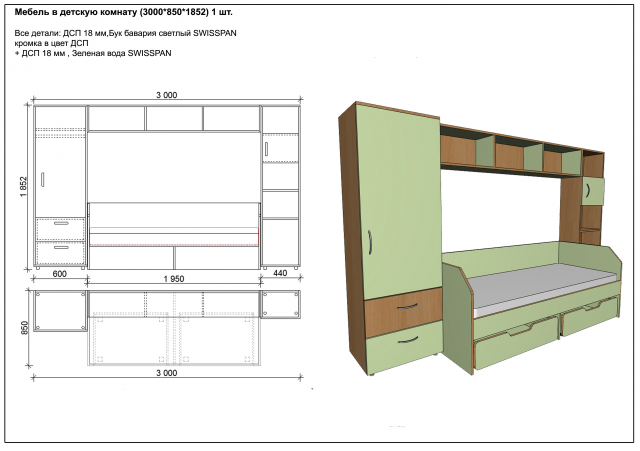The width and height of the screenshot is (640, 451).
Task: Click the "600" wardrobe width dimension
Action: click(60, 274)
